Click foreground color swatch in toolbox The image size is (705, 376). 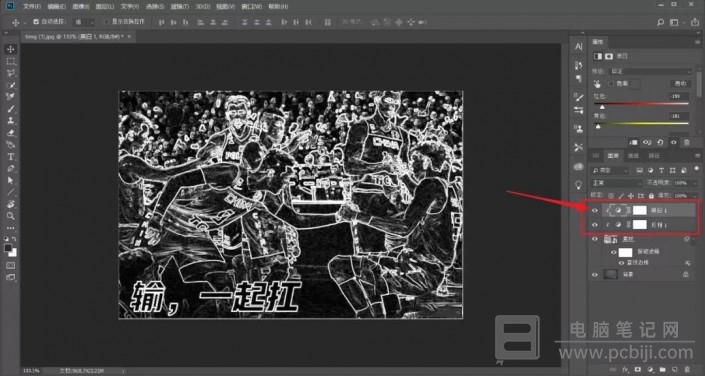coord(8,248)
